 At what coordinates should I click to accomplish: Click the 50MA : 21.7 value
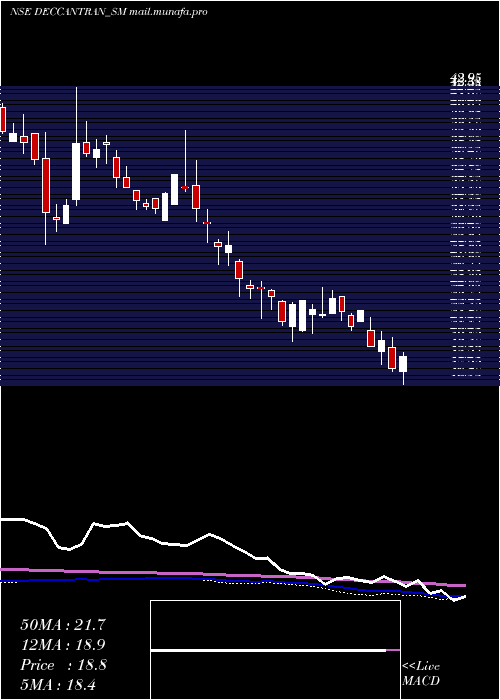click(63, 625)
